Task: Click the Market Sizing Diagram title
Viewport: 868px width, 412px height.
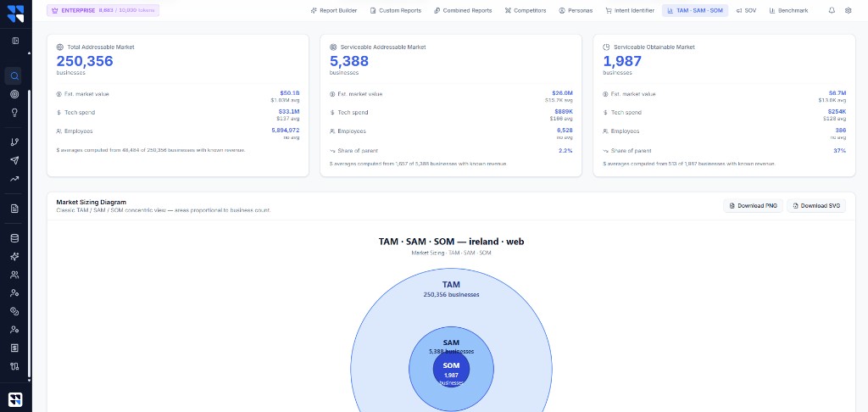Action: tap(92, 202)
